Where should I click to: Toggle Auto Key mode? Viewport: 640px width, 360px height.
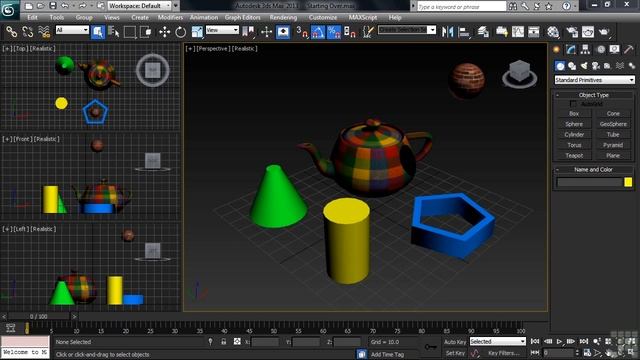[455, 342]
